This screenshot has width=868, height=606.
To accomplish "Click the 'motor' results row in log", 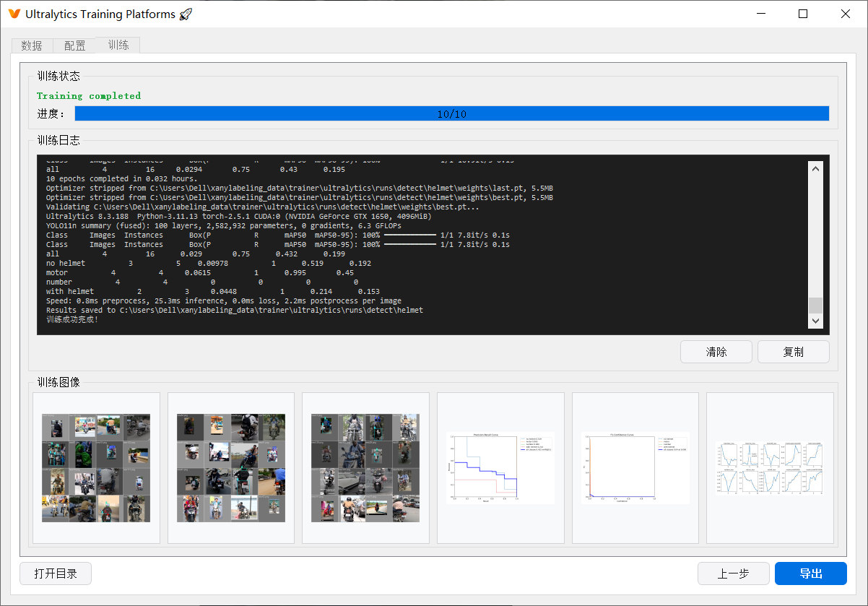I will pyautogui.click(x=200, y=273).
